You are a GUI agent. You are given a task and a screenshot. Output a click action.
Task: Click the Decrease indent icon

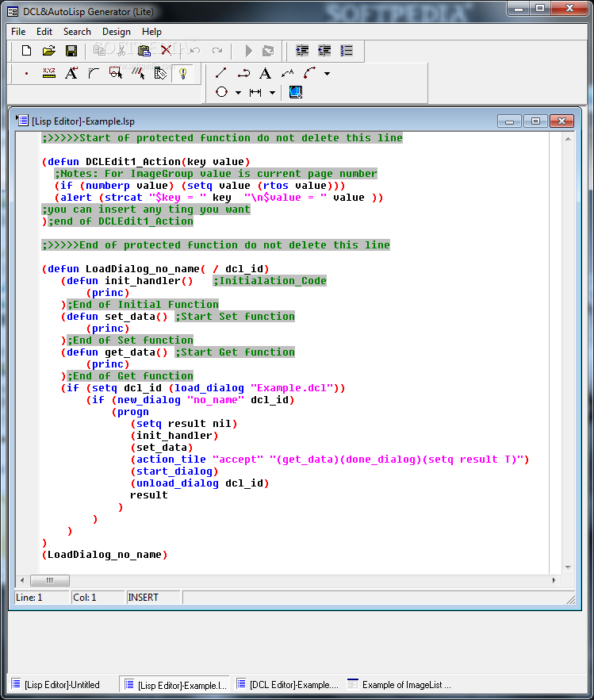[324, 51]
